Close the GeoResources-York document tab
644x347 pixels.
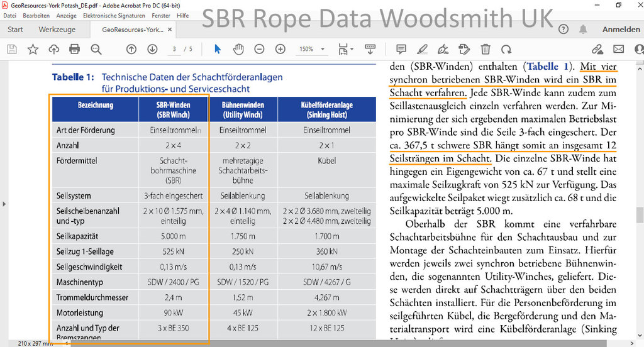click(x=170, y=30)
